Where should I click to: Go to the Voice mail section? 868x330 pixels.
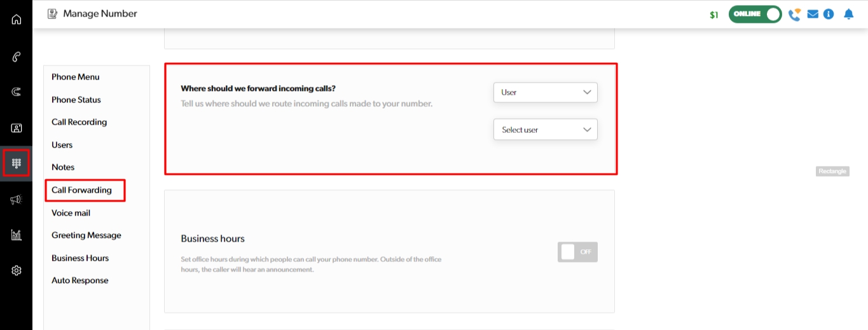[x=71, y=213]
